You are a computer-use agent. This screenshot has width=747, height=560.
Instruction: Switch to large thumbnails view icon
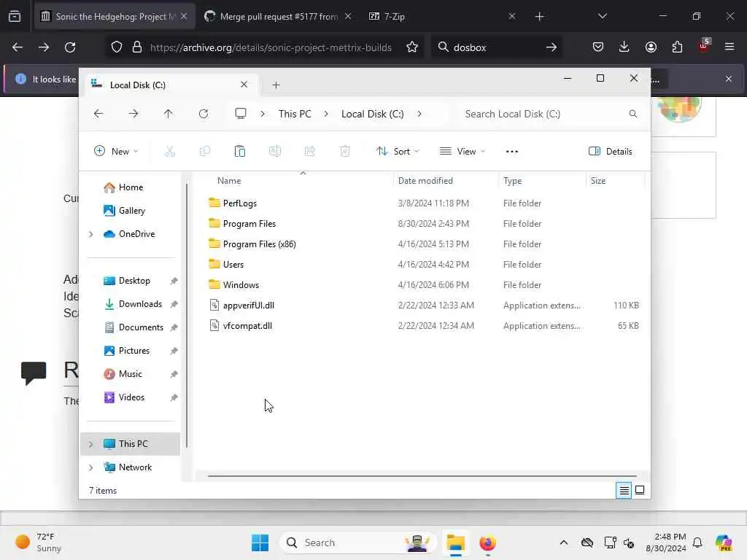640,490
